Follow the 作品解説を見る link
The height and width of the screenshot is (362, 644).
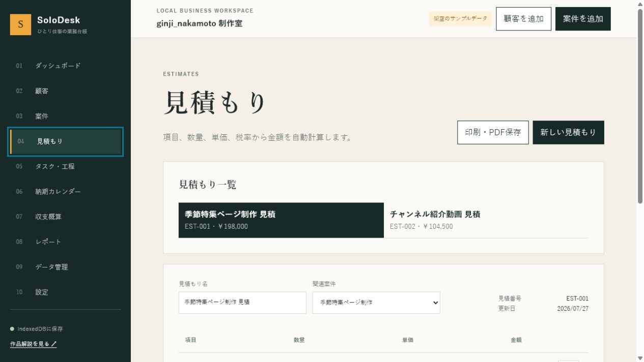click(x=34, y=344)
